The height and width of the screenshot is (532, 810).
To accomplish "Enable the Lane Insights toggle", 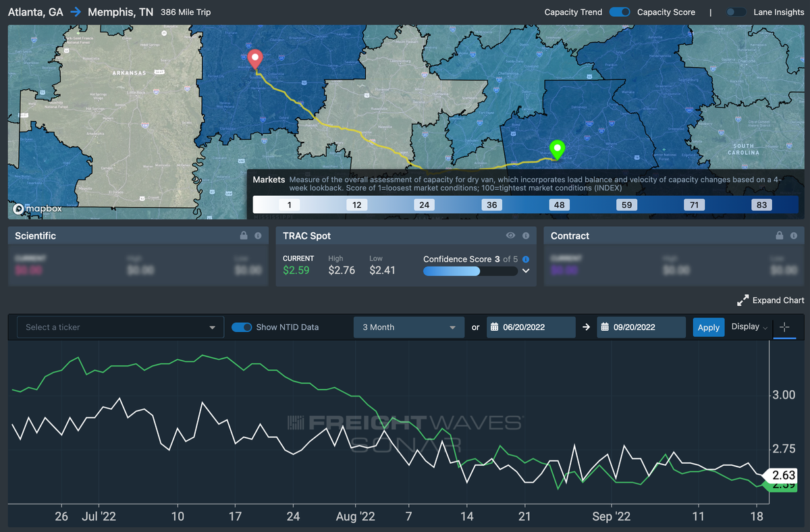I will click(736, 12).
